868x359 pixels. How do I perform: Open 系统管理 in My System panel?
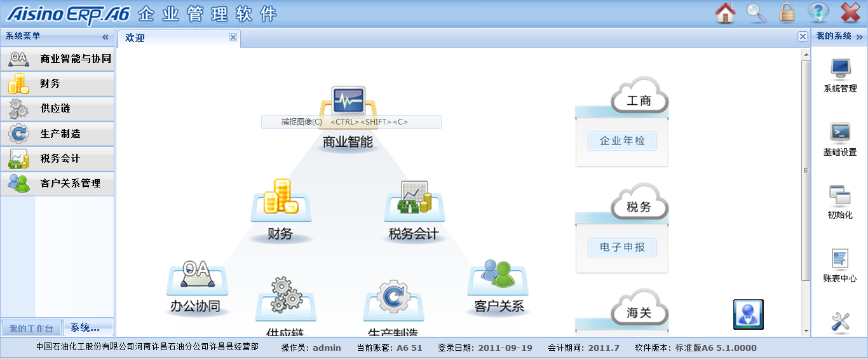[x=840, y=76]
